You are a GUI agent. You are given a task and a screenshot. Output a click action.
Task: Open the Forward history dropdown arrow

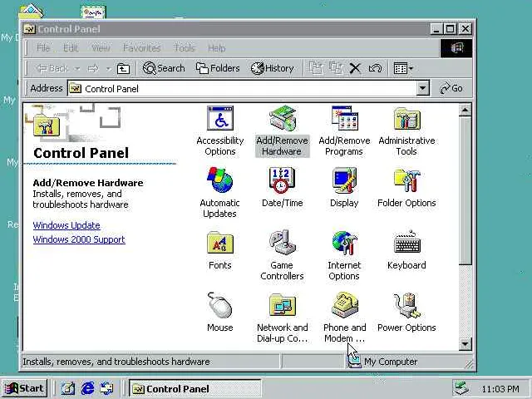point(108,69)
